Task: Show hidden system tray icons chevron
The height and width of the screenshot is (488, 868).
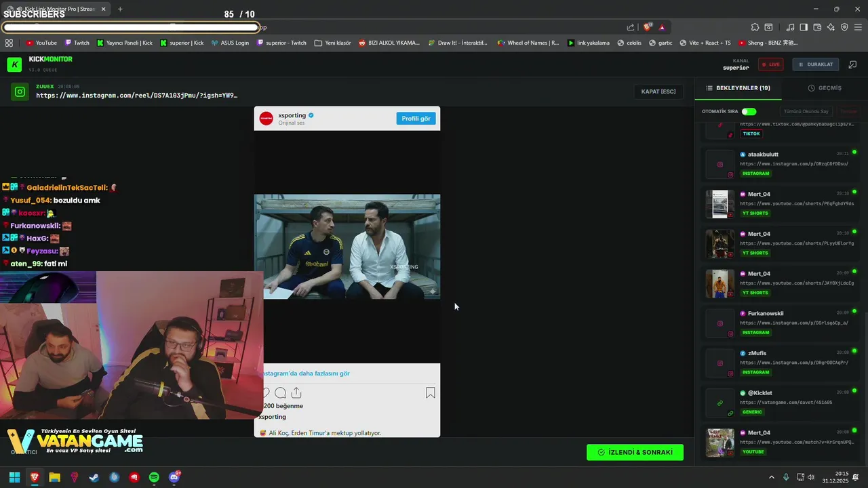Action: pos(771,477)
